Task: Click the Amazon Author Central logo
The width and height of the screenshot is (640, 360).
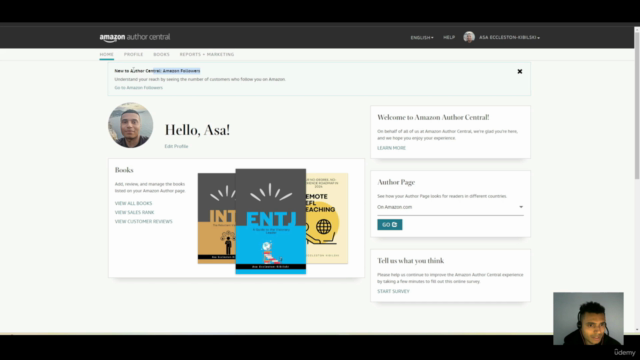Action: coord(135,38)
